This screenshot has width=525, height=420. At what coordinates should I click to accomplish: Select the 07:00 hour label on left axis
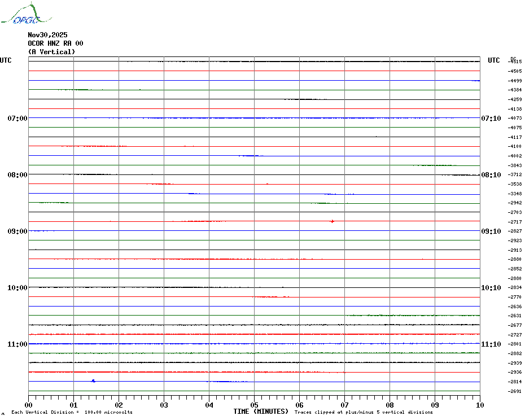17,119
